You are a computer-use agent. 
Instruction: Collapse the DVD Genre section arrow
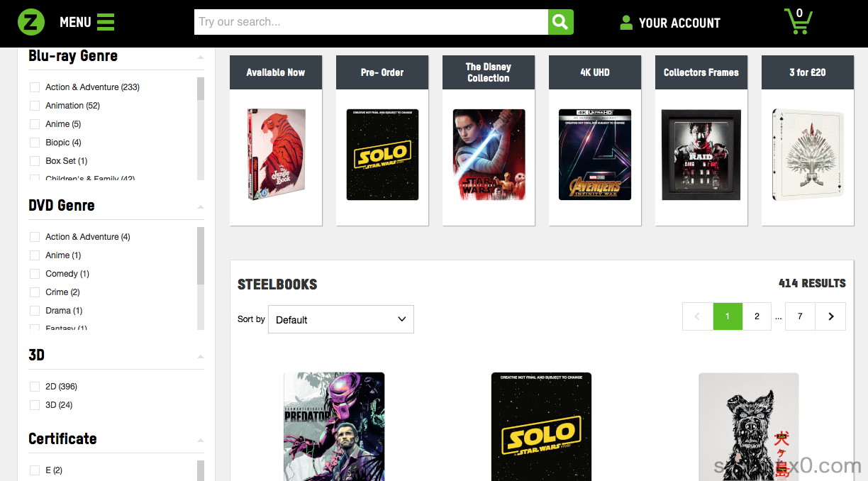coord(201,207)
